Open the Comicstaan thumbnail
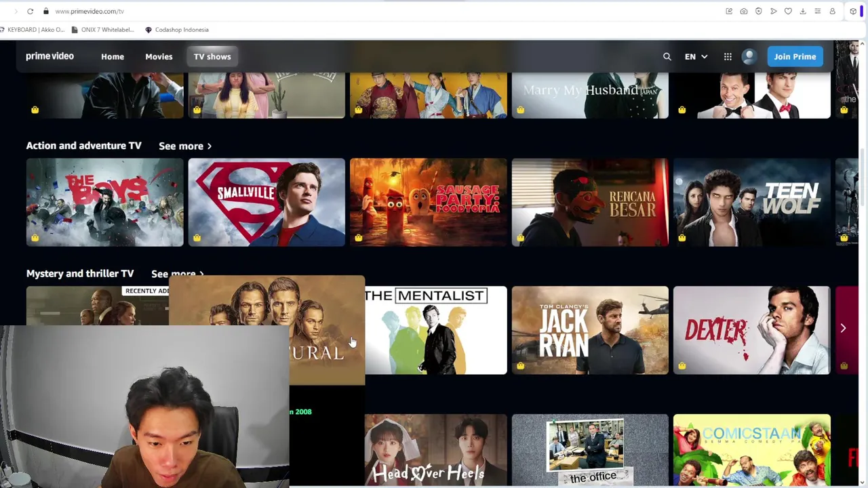The image size is (868, 488). click(751, 451)
